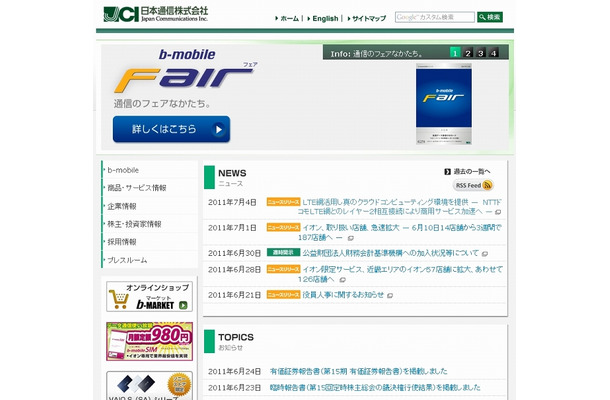The image size is (610, 400).
Task: Open the b-mobile sidebar menu item
Action: point(123,170)
